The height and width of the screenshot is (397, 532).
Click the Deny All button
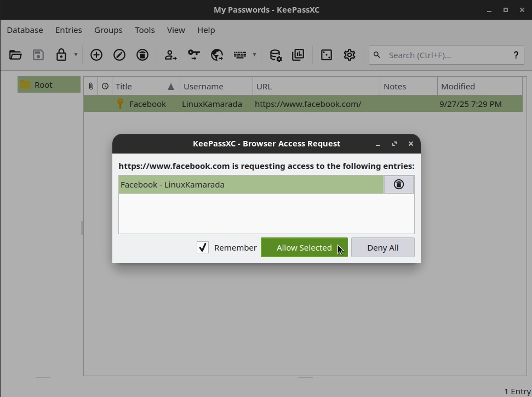click(x=382, y=248)
